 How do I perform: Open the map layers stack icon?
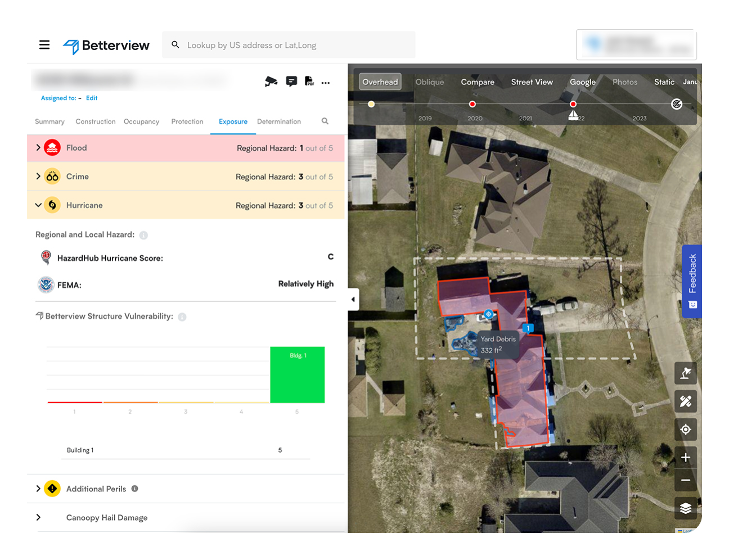point(685,508)
